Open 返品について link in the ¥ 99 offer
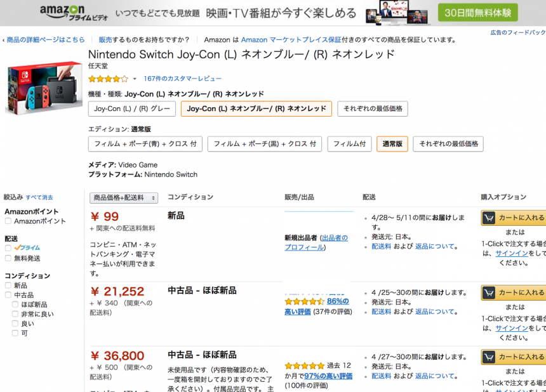The image size is (546, 392). pyautogui.click(x=435, y=247)
